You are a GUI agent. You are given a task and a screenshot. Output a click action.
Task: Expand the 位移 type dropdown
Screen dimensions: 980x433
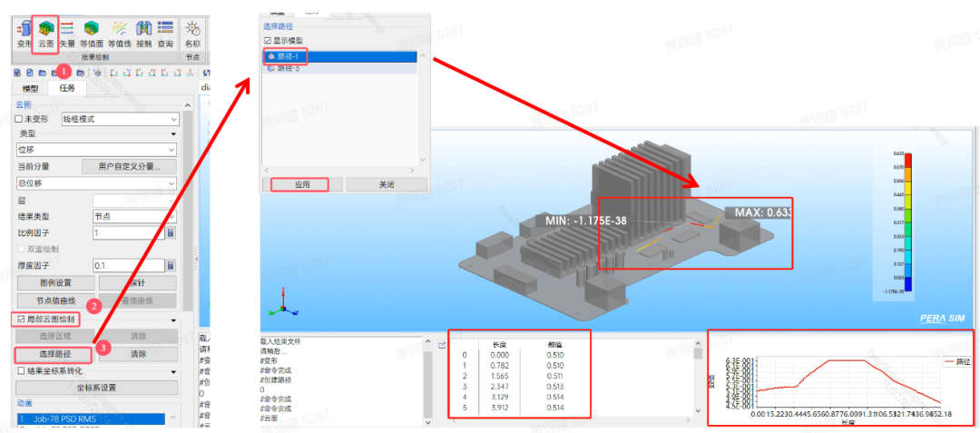[97, 150]
